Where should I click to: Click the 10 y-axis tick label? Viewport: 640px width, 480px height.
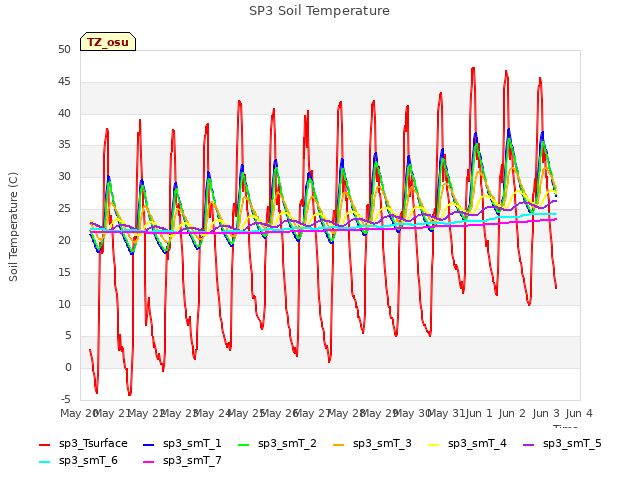(x=64, y=304)
